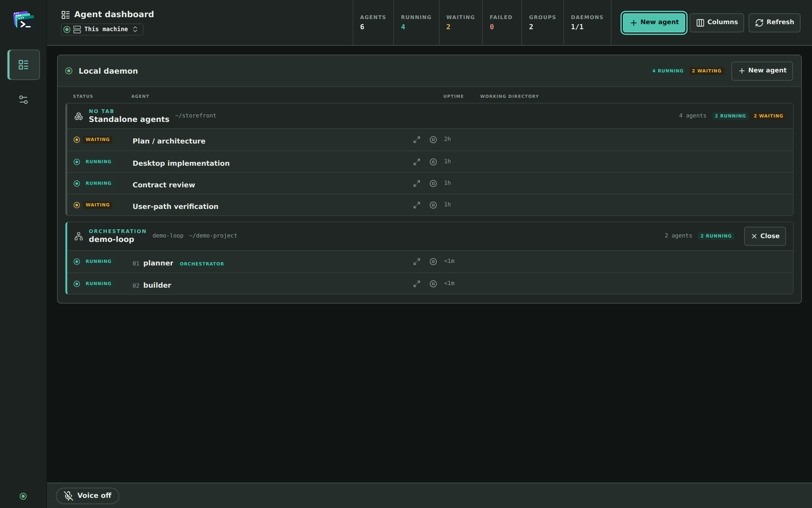Refresh the agent dashboard

(x=775, y=23)
